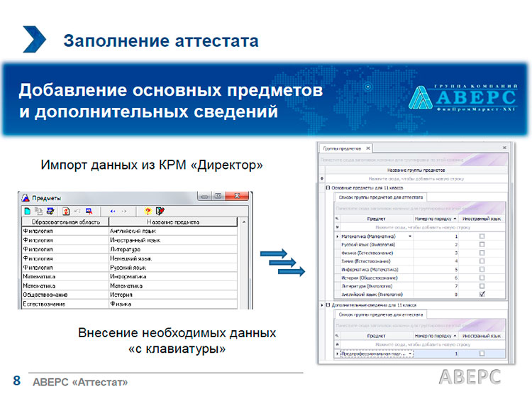Maximize the Предметы window
The image size is (532, 394).
pos(218,196)
